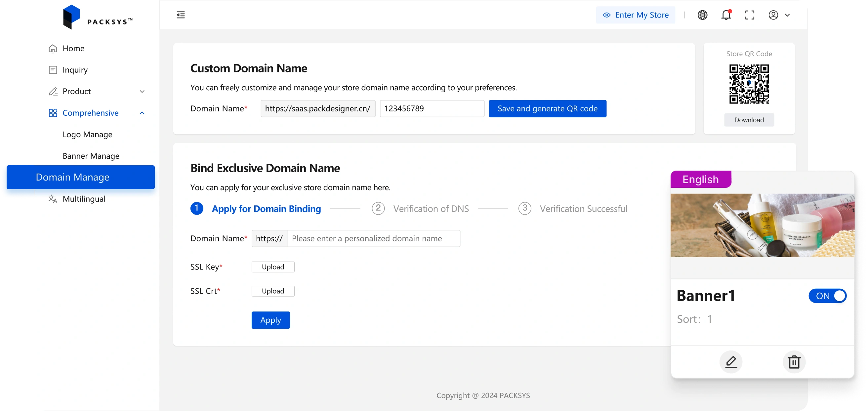868x411 pixels.
Task: Collapse the Comprehensive menu chevron
Action: click(x=142, y=113)
